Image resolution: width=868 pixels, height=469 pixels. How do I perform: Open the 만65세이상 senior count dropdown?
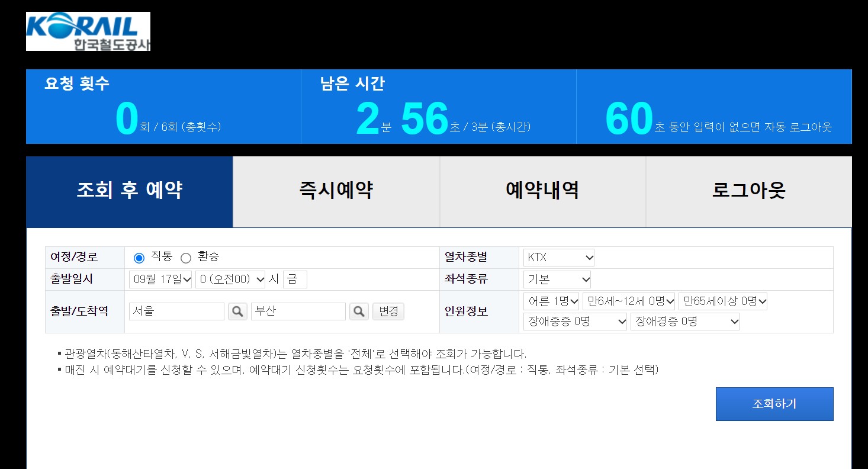(x=723, y=301)
